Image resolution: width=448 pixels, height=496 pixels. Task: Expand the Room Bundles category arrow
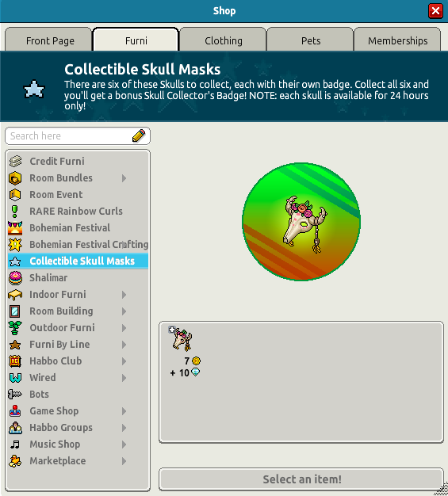click(x=124, y=178)
